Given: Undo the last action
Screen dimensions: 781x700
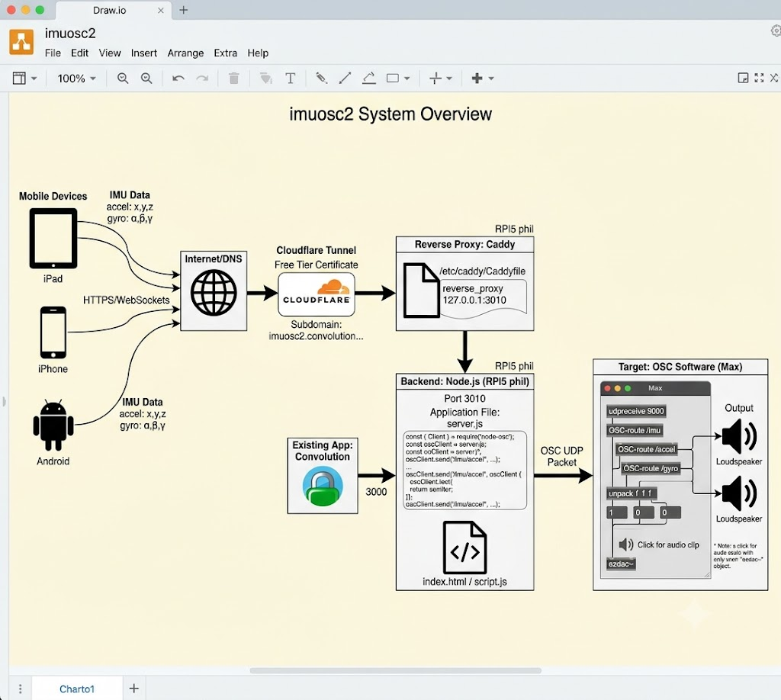Looking at the screenshot, I should [178, 79].
